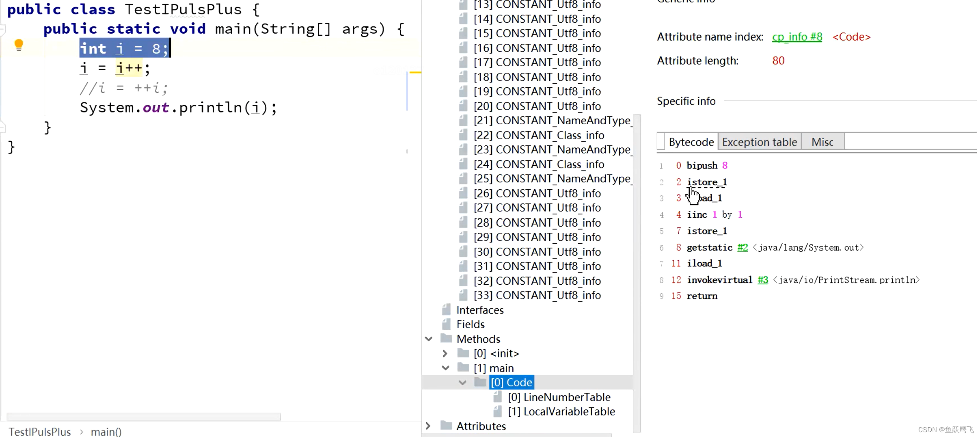Image resolution: width=980 pixels, height=437 pixels.
Task: Click the LocalVariableTable file icon
Action: click(x=498, y=411)
